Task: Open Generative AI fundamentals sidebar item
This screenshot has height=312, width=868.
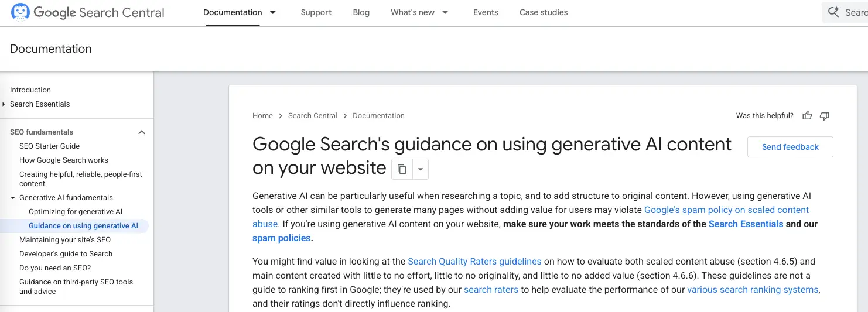Action: pos(66,198)
